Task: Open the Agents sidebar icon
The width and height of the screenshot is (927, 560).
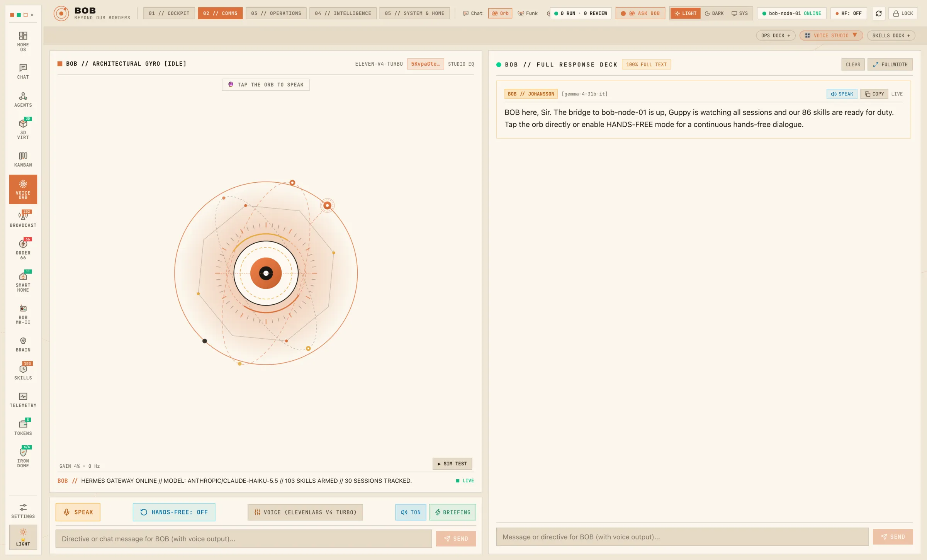Action: pos(23,100)
